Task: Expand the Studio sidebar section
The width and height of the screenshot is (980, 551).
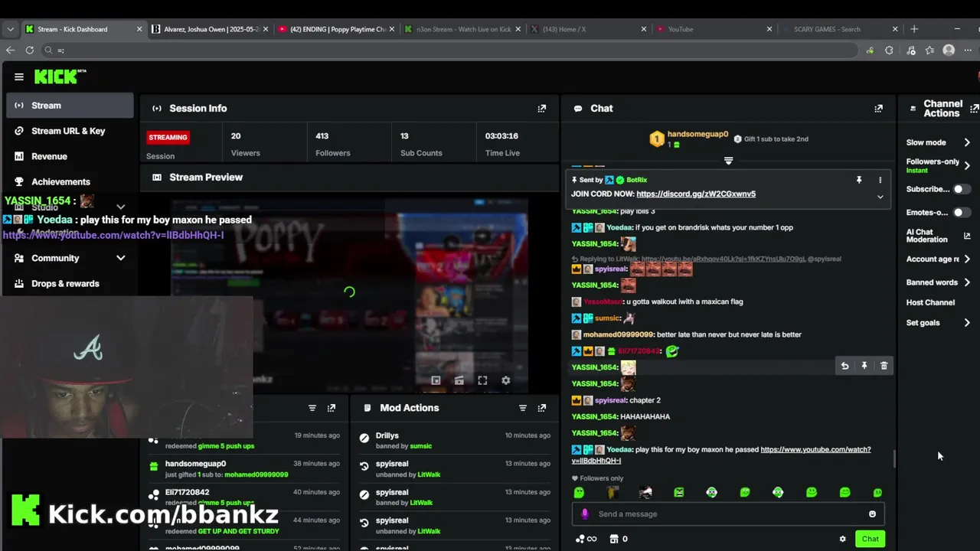Action: pyautogui.click(x=120, y=207)
